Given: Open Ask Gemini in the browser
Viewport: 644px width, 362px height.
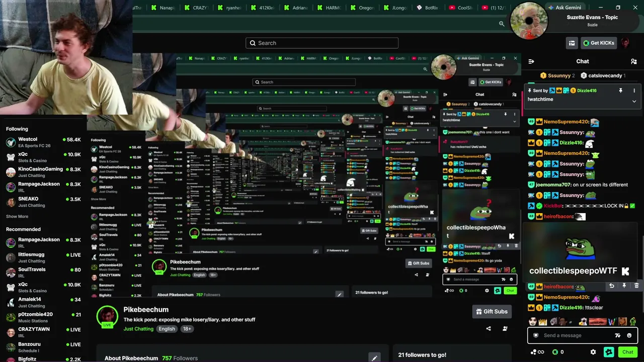Looking at the screenshot, I should [x=565, y=8].
